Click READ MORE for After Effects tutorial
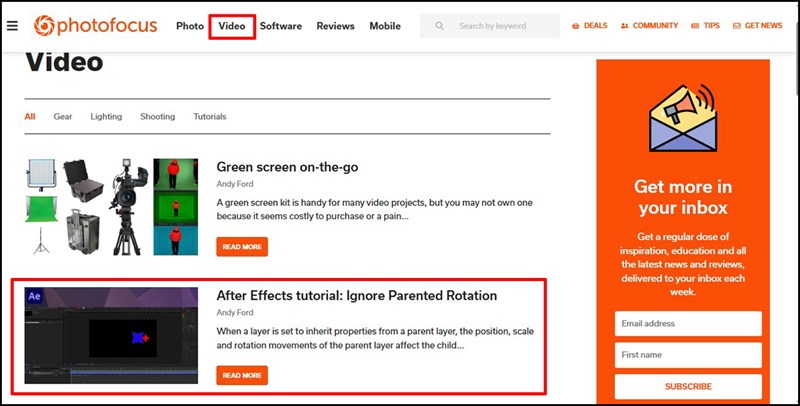800x406 pixels. tap(242, 375)
